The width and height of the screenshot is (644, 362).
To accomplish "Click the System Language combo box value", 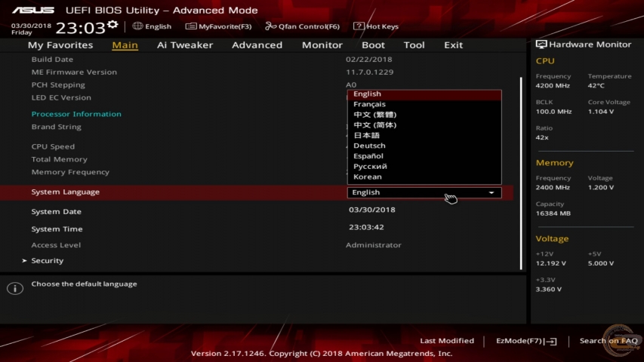I will pyautogui.click(x=424, y=192).
